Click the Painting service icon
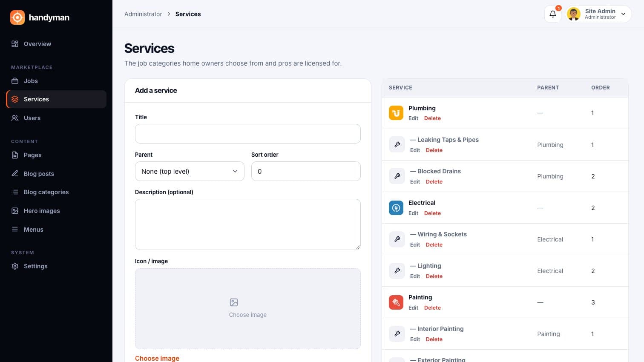The image size is (644, 362). [396, 302]
